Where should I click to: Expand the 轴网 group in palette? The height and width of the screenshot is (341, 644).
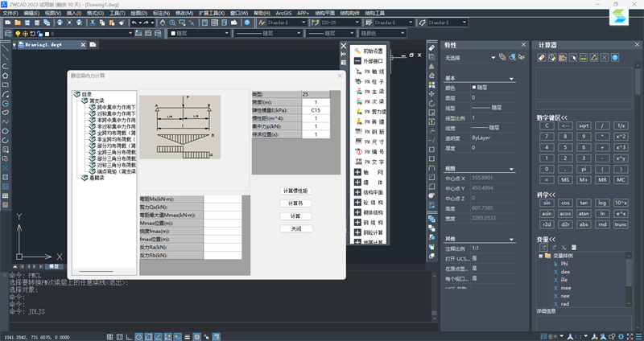[370, 172]
